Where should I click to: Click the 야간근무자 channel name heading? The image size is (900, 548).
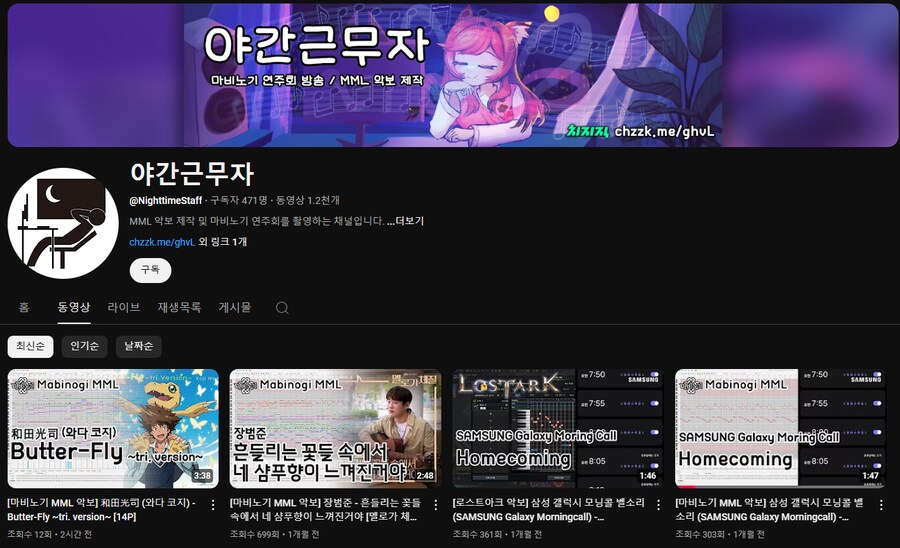[192, 173]
